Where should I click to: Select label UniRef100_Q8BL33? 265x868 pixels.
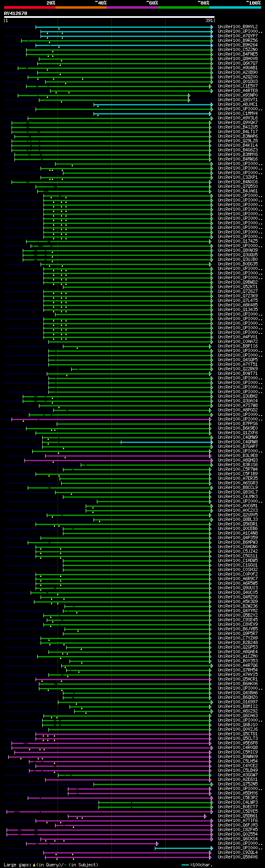point(238,520)
